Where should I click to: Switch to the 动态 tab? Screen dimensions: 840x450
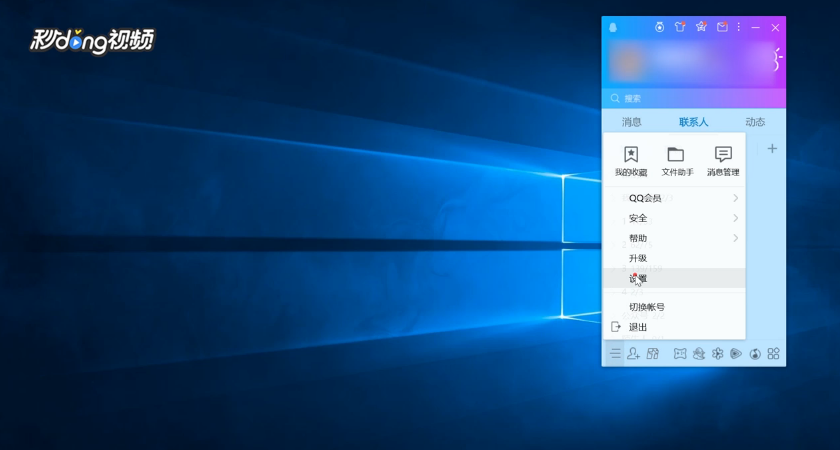pyautogui.click(x=755, y=122)
